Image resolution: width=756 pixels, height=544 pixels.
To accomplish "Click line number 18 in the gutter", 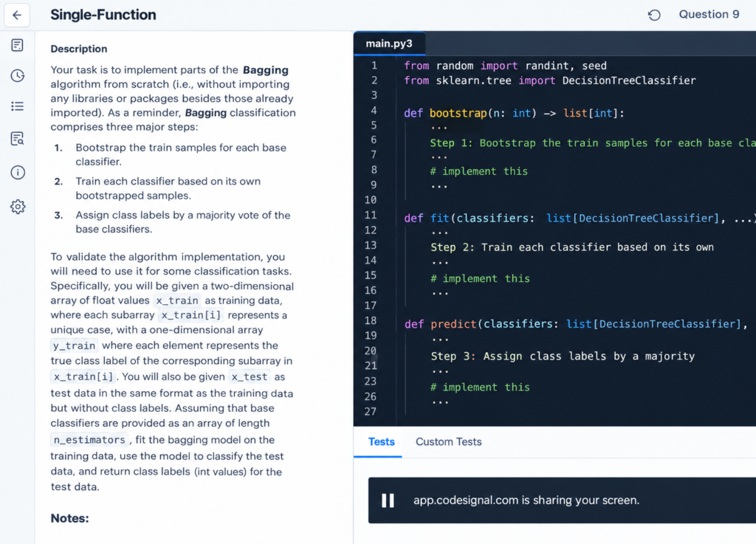I will pos(371,320).
